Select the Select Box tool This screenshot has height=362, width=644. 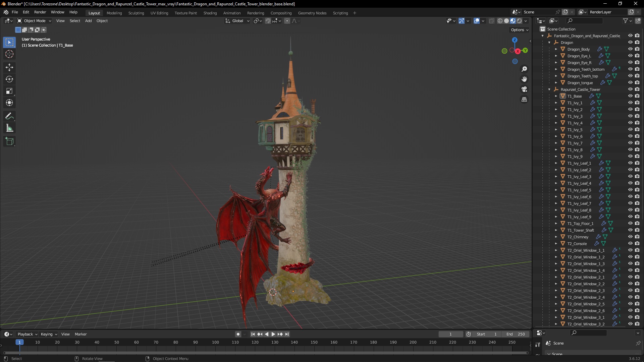pos(9,42)
